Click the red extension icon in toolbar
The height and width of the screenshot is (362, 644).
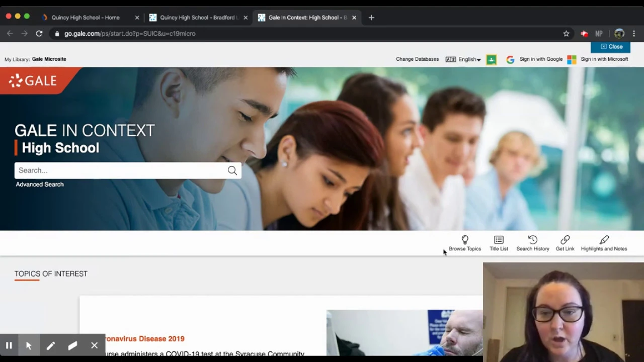point(584,34)
